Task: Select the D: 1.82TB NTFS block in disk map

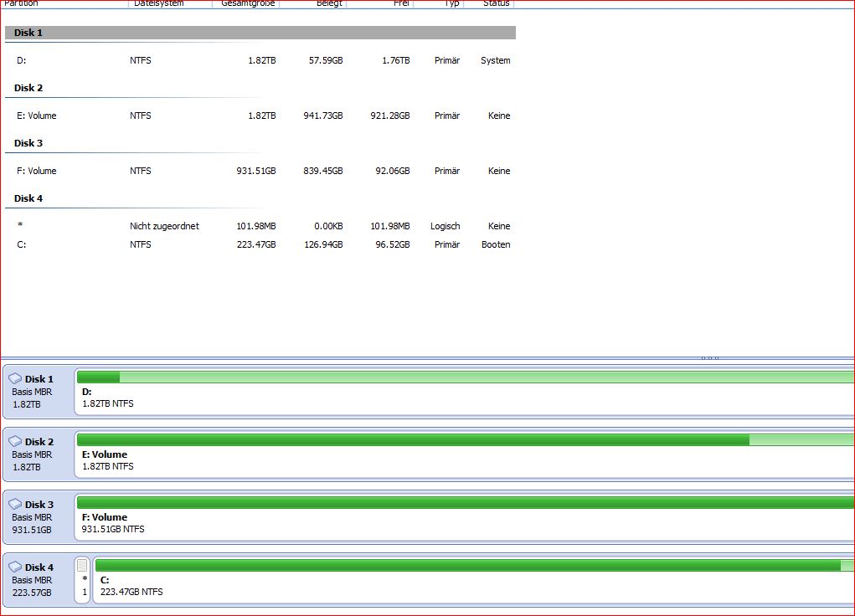Action: click(x=464, y=393)
